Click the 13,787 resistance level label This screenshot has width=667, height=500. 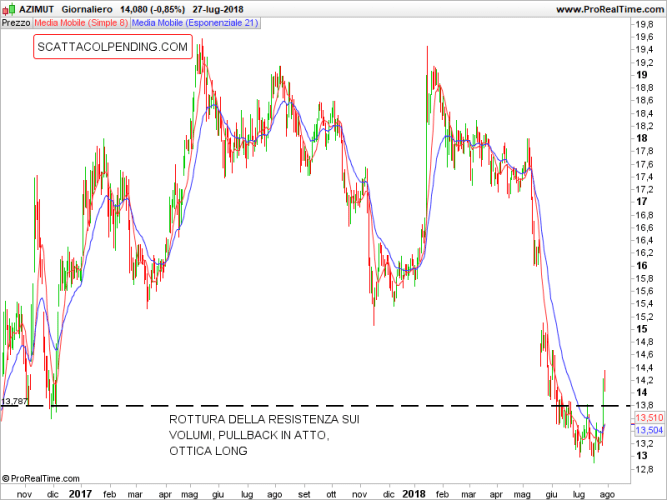tap(14, 401)
